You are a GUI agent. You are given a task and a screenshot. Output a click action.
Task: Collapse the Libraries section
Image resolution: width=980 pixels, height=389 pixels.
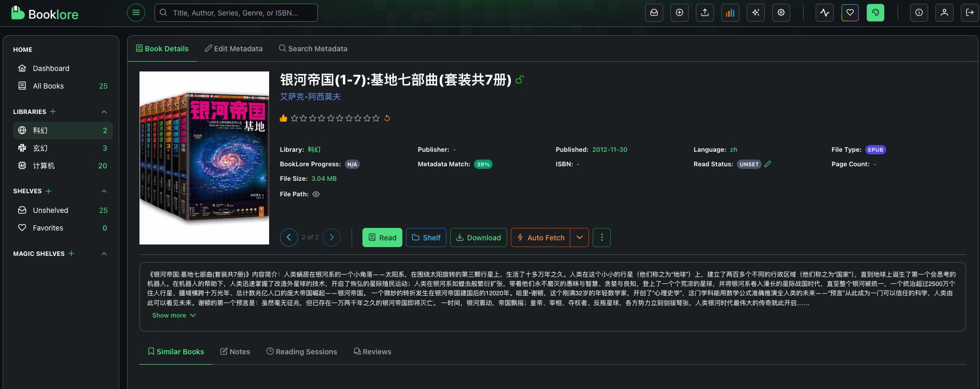(x=104, y=112)
